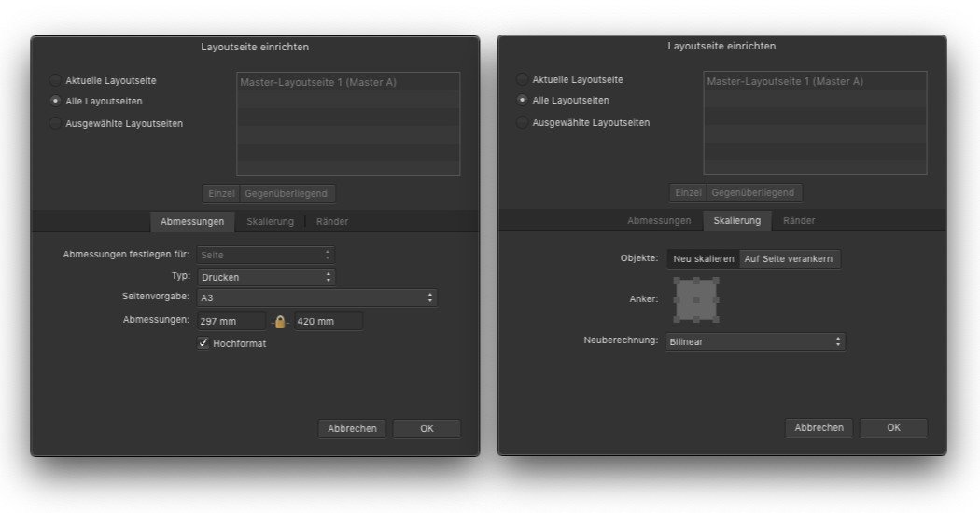
Task: Select the middle-left anchor point
Action: 677,300
